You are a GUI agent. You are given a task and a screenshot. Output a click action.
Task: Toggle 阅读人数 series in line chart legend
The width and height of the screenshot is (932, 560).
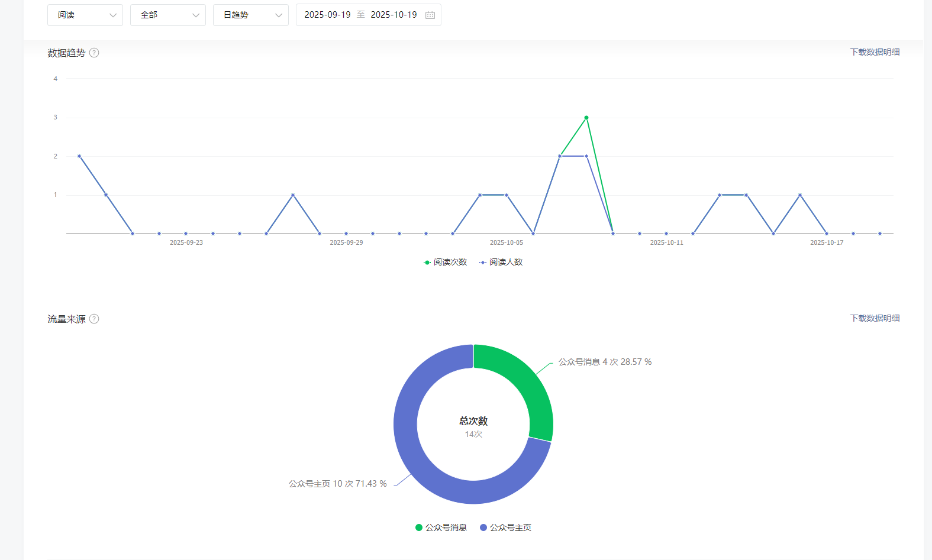(501, 262)
